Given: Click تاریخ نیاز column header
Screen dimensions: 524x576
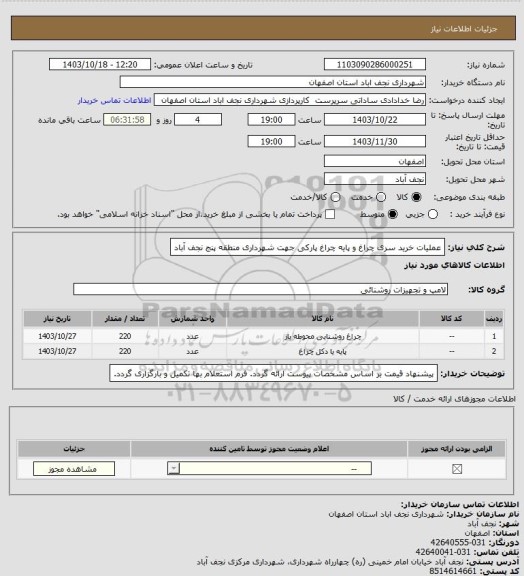Looking at the screenshot, I should coord(57,318).
